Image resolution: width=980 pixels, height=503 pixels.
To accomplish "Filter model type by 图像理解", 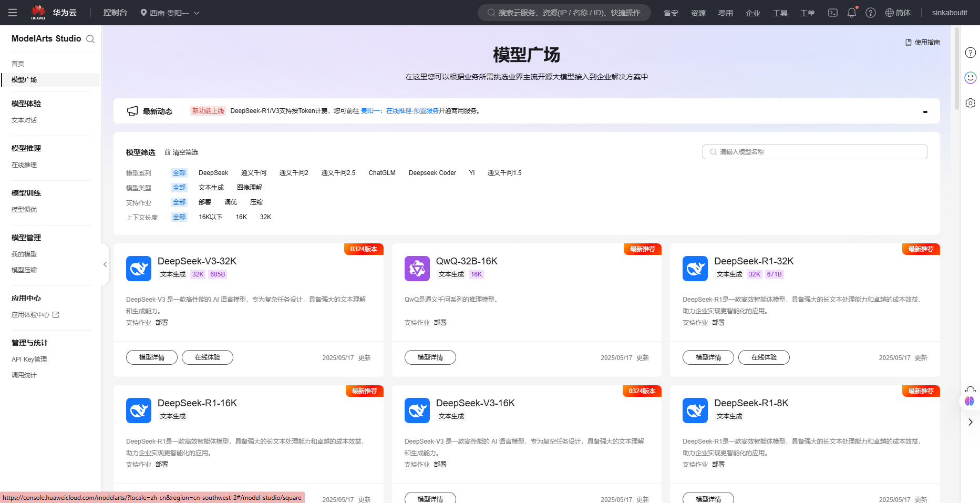I will [x=250, y=188].
